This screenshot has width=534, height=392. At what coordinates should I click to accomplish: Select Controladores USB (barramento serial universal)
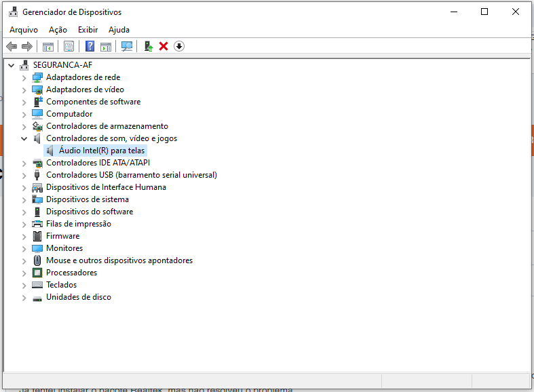pos(132,175)
